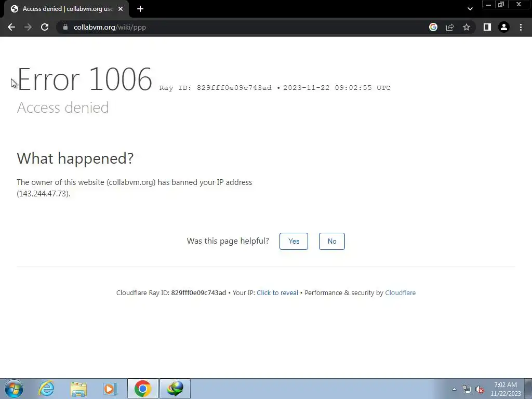Close the Access denied tab

[x=121, y=9]
